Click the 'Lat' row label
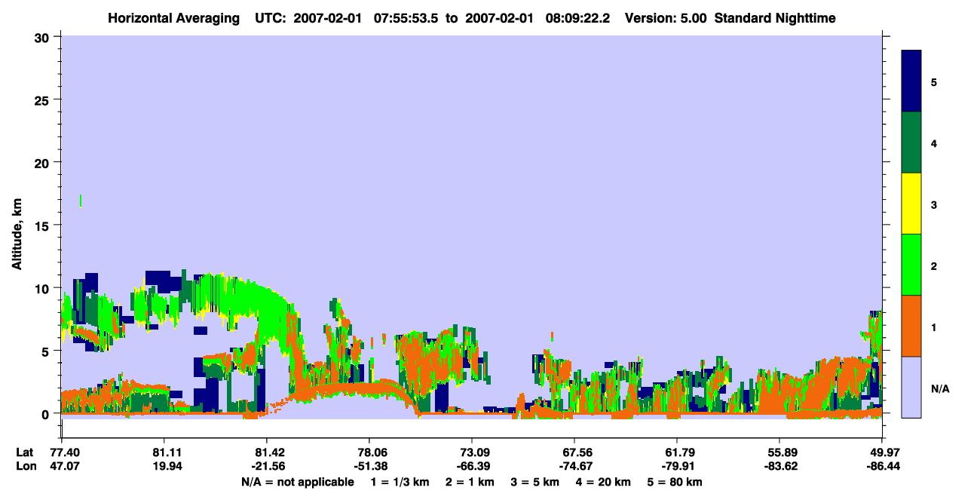The height and width of the screenshot is (503, 980). tap(25, 452)
